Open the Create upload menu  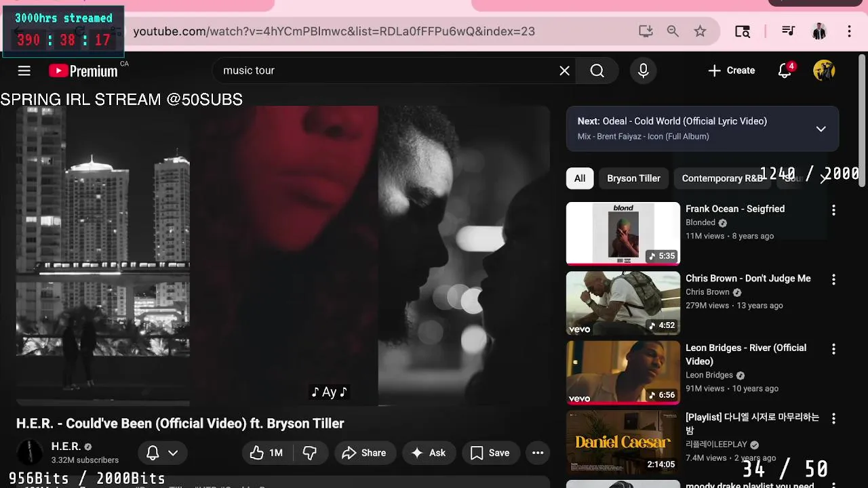[731, 70]
